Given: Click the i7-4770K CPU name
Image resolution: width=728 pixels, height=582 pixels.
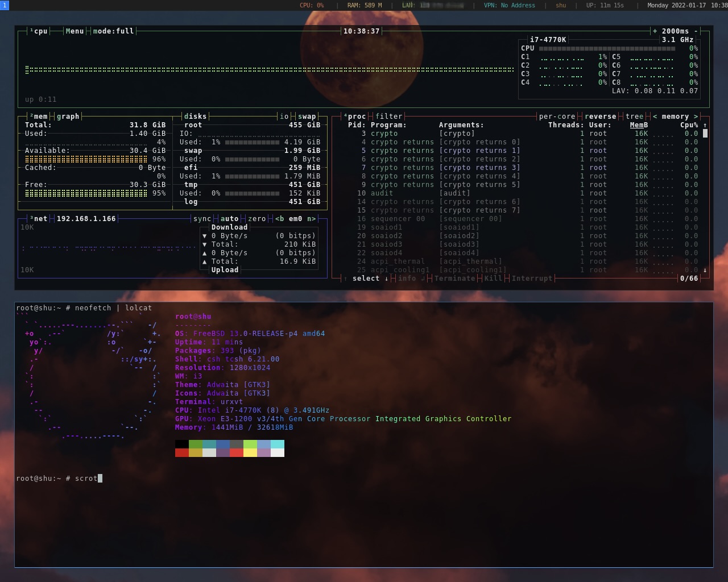Looking at the screenshot, I should 548,40.
